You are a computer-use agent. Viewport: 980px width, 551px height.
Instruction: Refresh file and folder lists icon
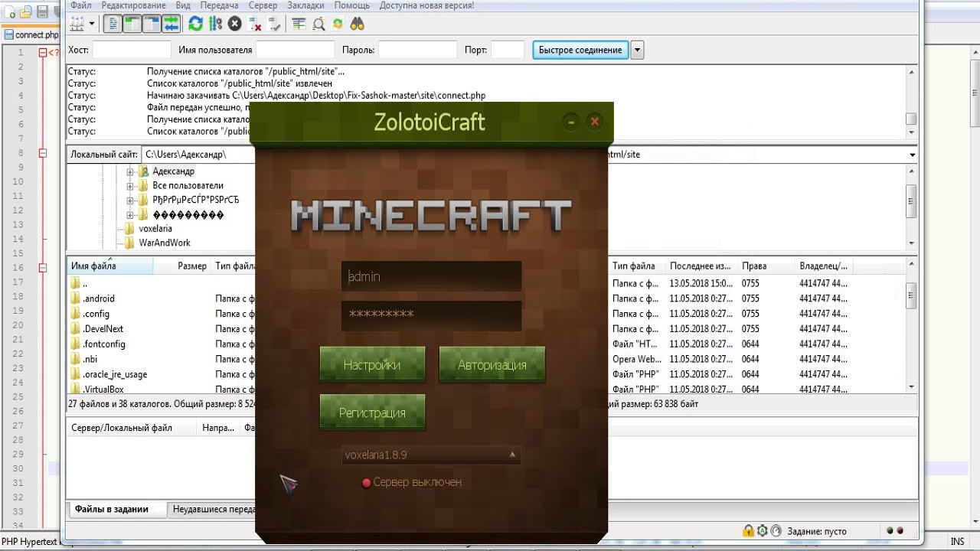(195, 24)
